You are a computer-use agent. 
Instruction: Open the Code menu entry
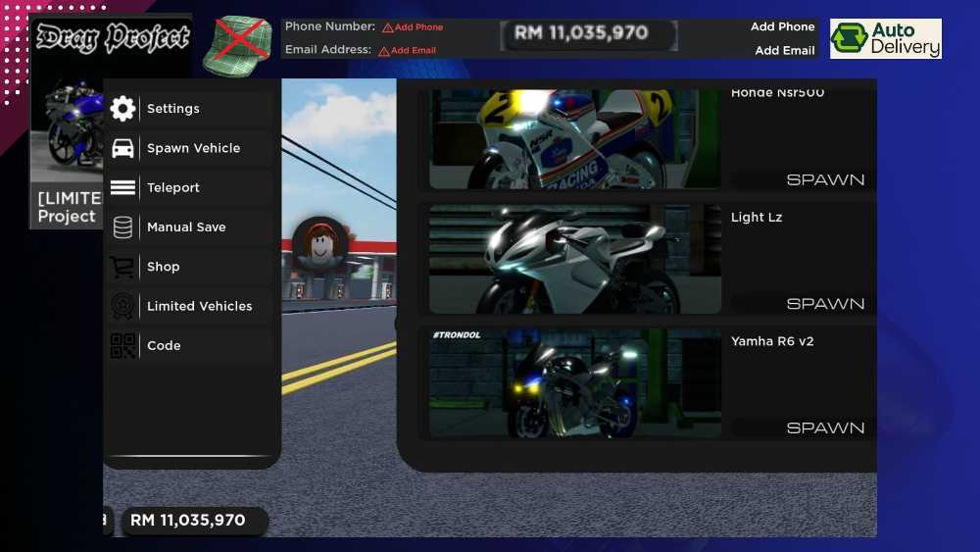pyautogui.click(x=191, y=346)
